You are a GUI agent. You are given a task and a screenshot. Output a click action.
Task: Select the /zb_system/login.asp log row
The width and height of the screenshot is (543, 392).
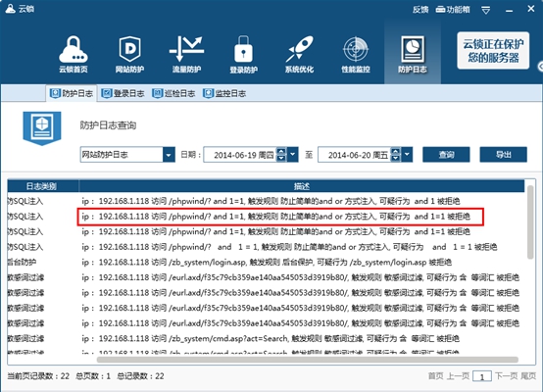(266, 262)
